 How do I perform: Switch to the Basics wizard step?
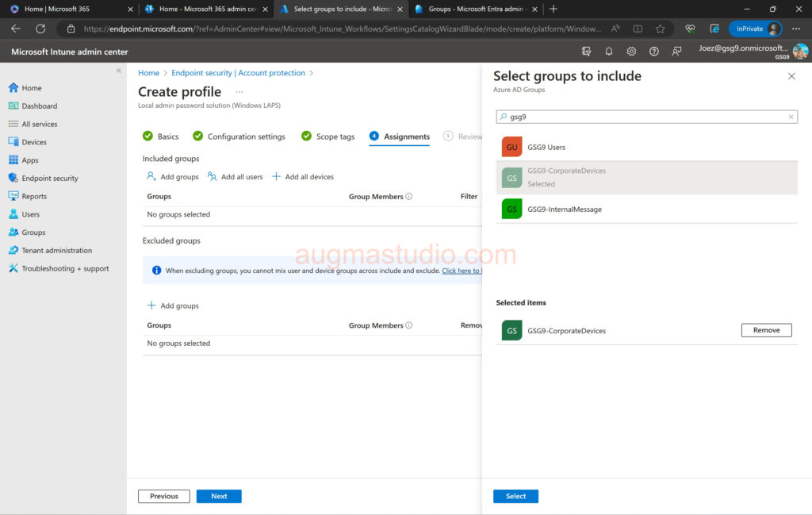click(x=167, y=136)
